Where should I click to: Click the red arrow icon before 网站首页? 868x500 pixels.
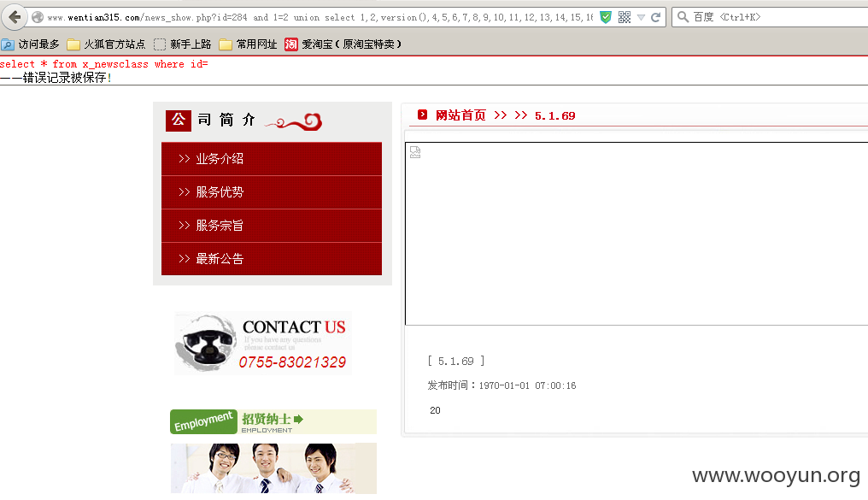[422, 115]
